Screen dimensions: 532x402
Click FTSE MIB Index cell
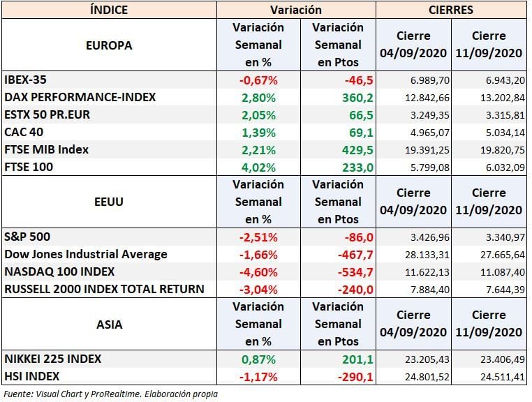point(46,149)
